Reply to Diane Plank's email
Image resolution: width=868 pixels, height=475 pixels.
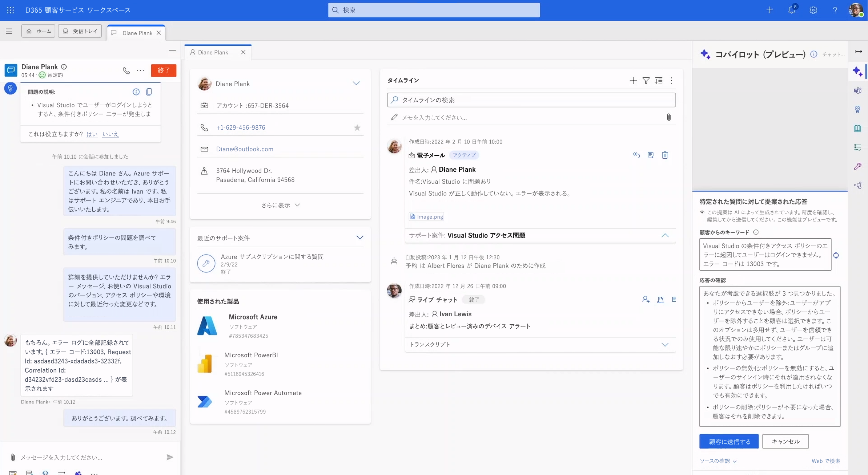click(636, 155)
